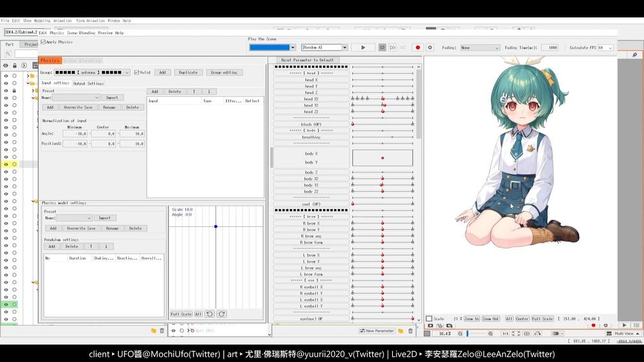Open the Modeling menu in main menu bar
Screen dimensions: 644x362
(x=42, y=21)
